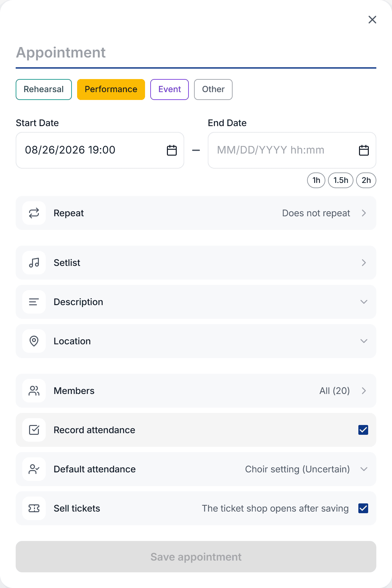Open the Default attendance dropdown

pos(196,469)
